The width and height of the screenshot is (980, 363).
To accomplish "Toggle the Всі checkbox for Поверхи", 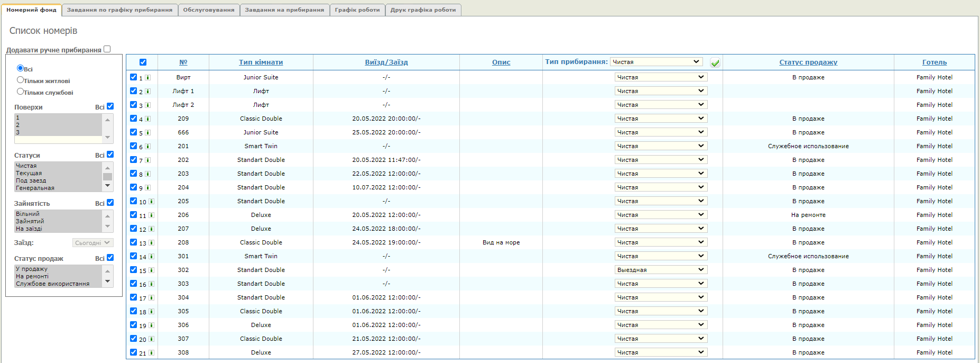I will 110,106.
